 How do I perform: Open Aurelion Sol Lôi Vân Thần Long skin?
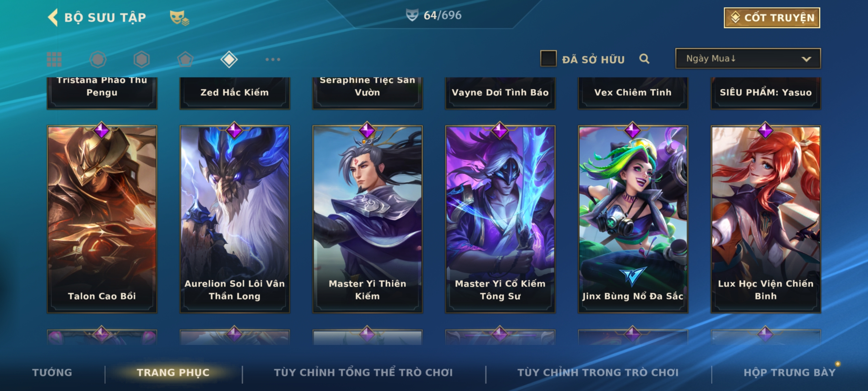pos(235,219)
